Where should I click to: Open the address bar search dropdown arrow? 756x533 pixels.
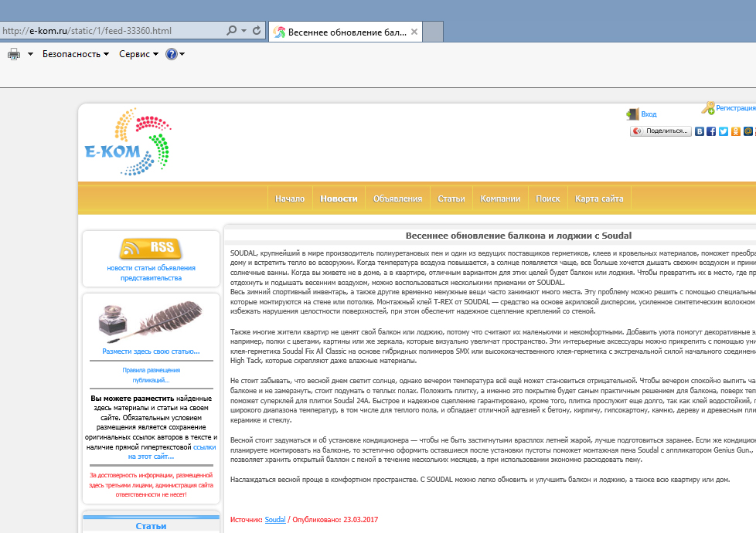click(244, 30)
